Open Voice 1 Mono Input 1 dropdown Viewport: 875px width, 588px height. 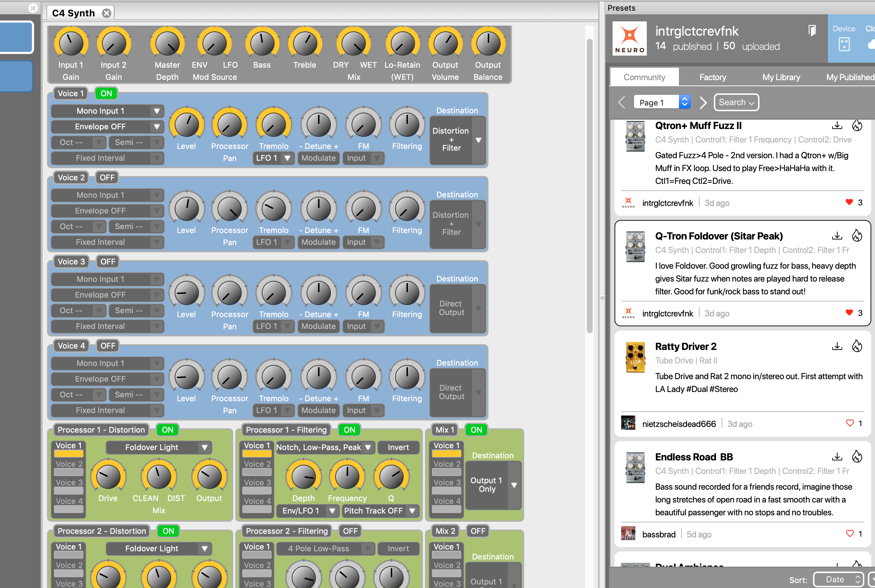click(107, 111)
